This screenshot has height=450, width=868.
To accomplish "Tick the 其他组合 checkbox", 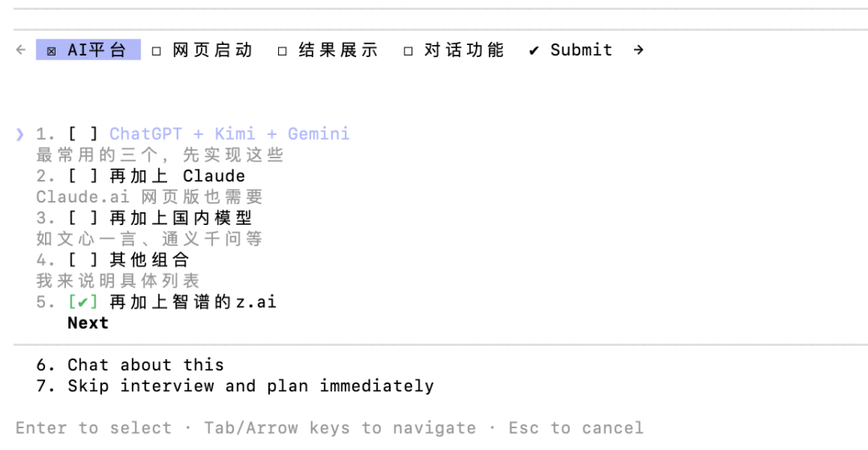I will click(x=83, y=260).
